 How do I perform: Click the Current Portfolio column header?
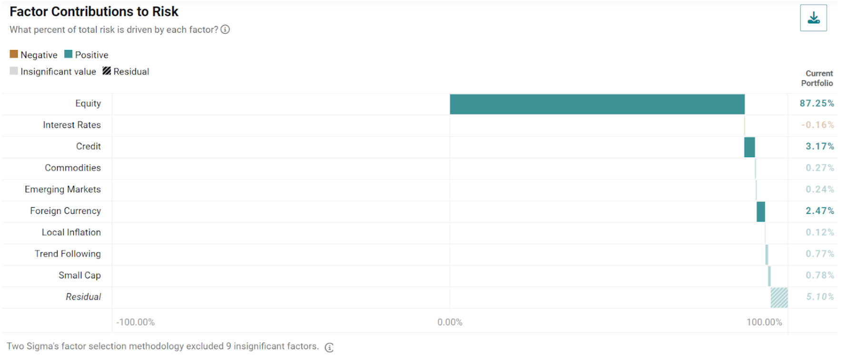(817, 78)
